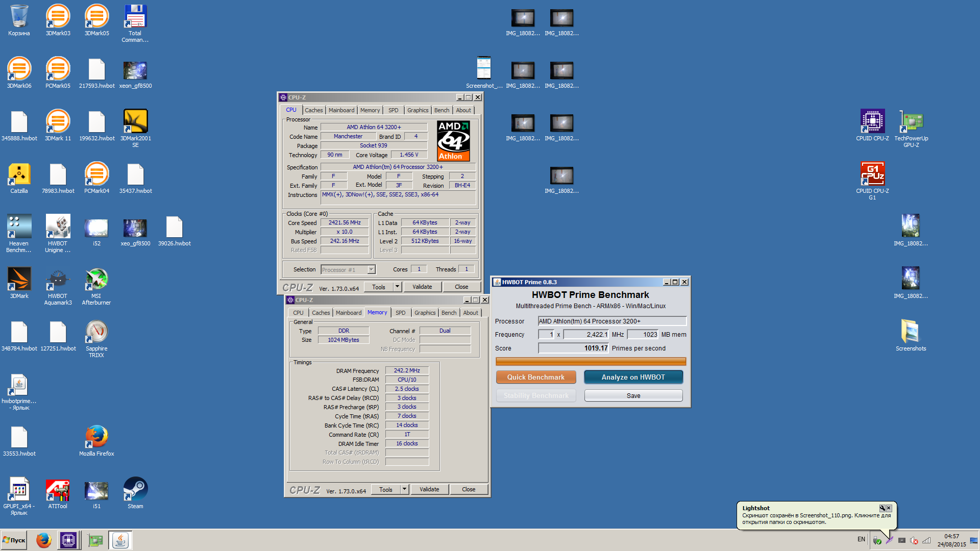Open the Screenshots folder icon
This screenshot has height=551, width=980.
[x=911, y=336]
